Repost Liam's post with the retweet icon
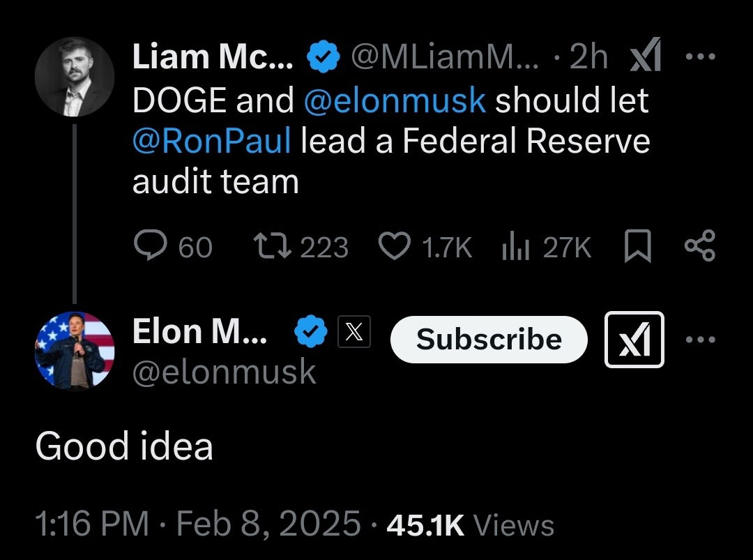753x560 pixels. [x=275, y=247]
